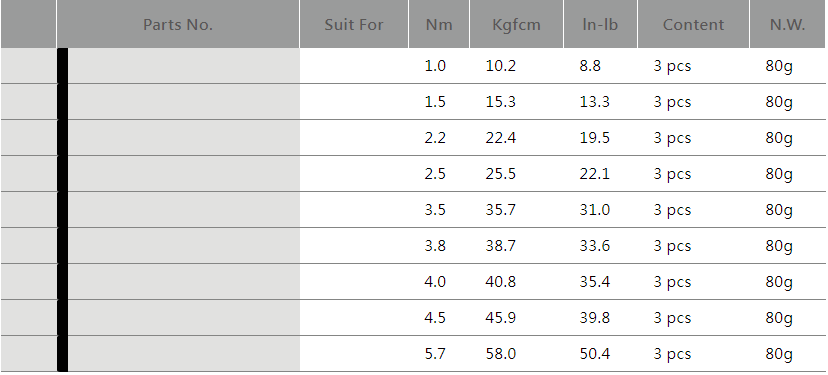Click the N.W. column header
828x375 pixels.
(787, 25)
